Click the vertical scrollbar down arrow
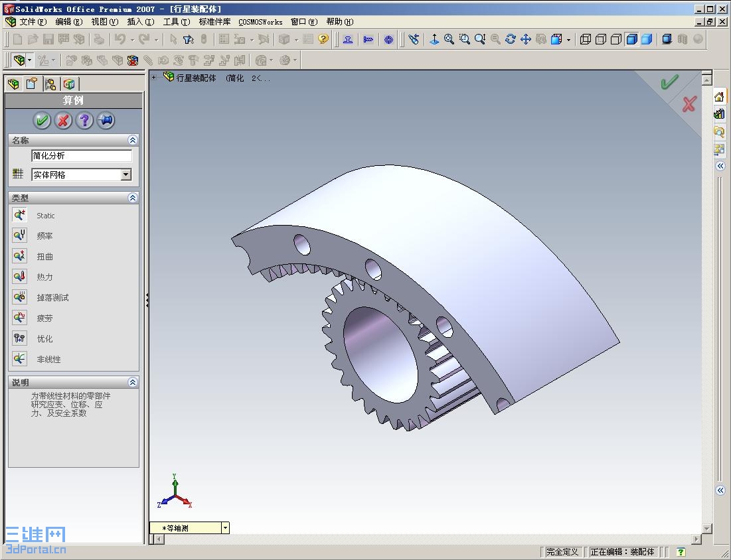The height and width of the screenshot is (560, 731). click(x=706, y=528)
